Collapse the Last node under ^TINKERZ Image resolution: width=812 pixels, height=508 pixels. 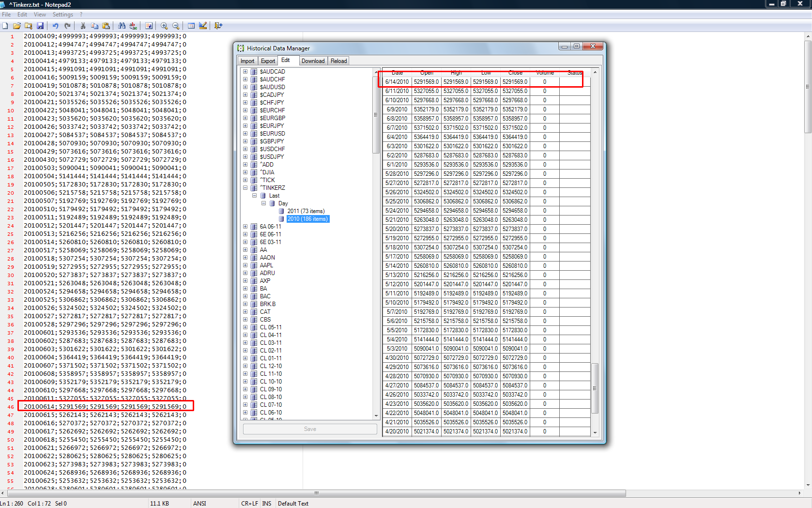(254, 196)
